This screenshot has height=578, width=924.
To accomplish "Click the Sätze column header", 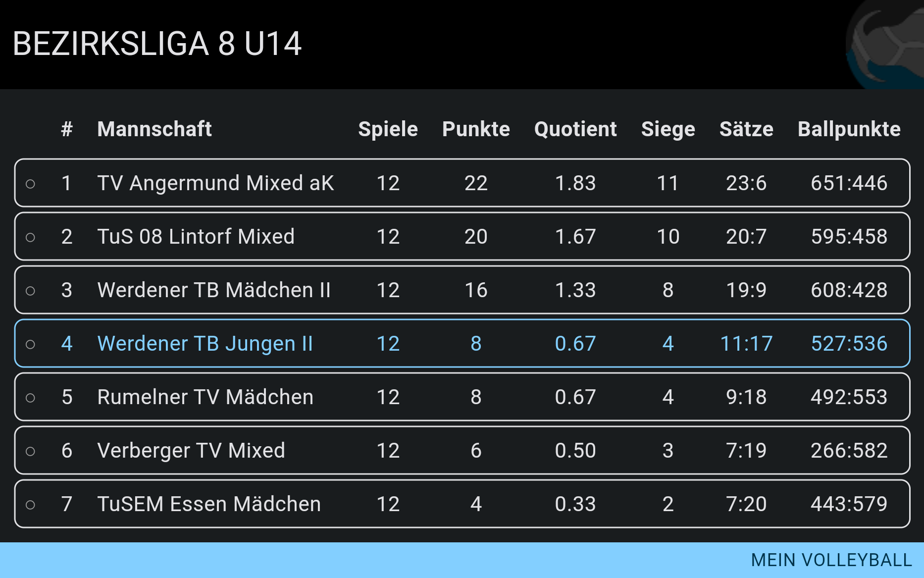I will click(746, 129).
